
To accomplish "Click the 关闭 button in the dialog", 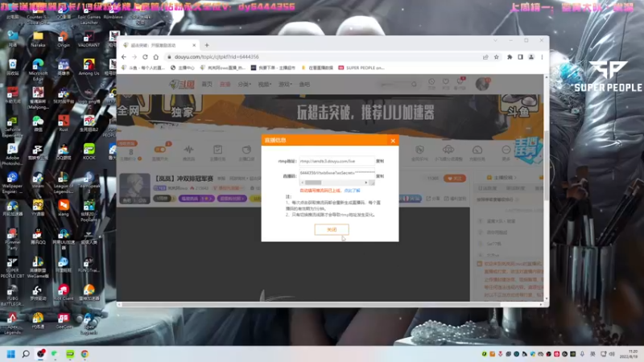I will tap(332, 229).
